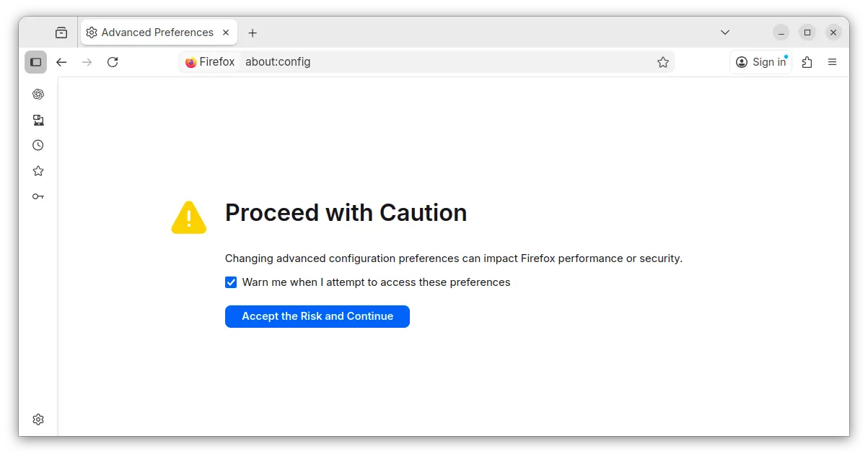Screen dimensions: 868x457
Task: Open synced tabs sidebar panel
Action: pyautogui.click(x=38, y=120)
